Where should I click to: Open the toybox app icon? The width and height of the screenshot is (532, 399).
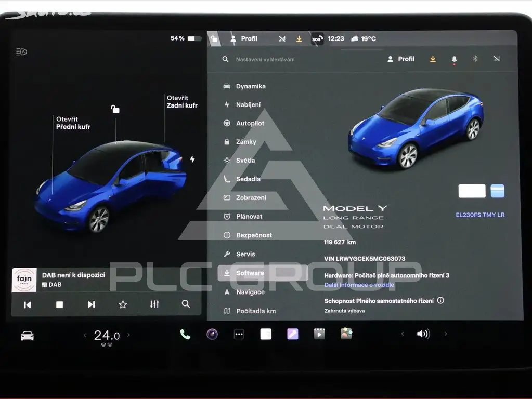click(346, 334)
